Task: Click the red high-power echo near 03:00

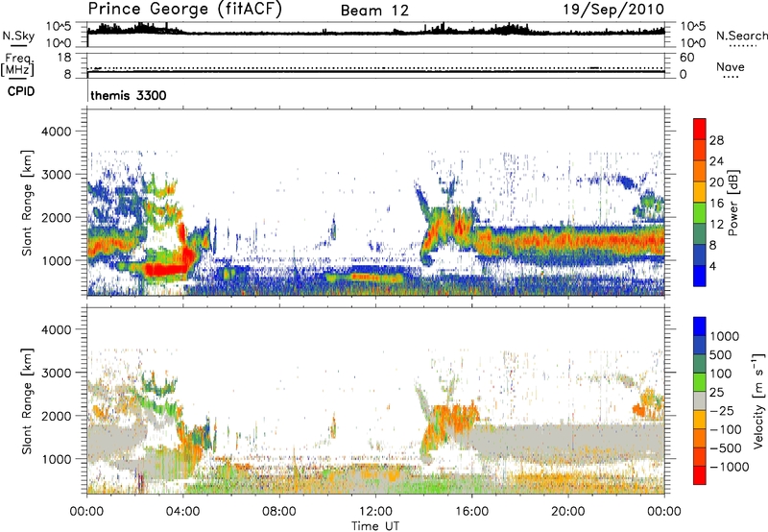Action: coord(164,269)
